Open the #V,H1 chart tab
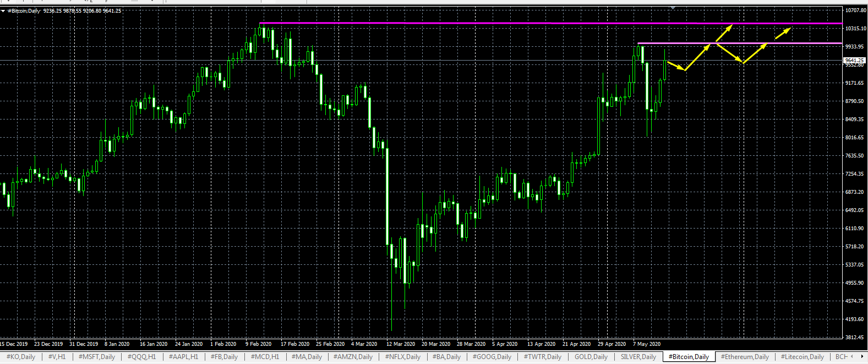The height and width of the screenshot is (364, 868). tap(57, 357)
